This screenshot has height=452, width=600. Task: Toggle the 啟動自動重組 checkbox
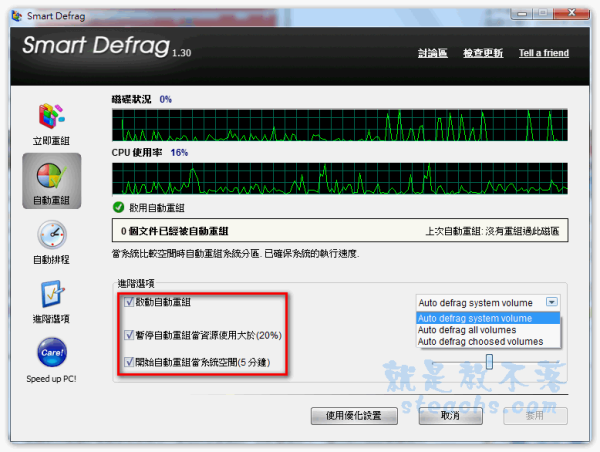[x=129, y=302]
